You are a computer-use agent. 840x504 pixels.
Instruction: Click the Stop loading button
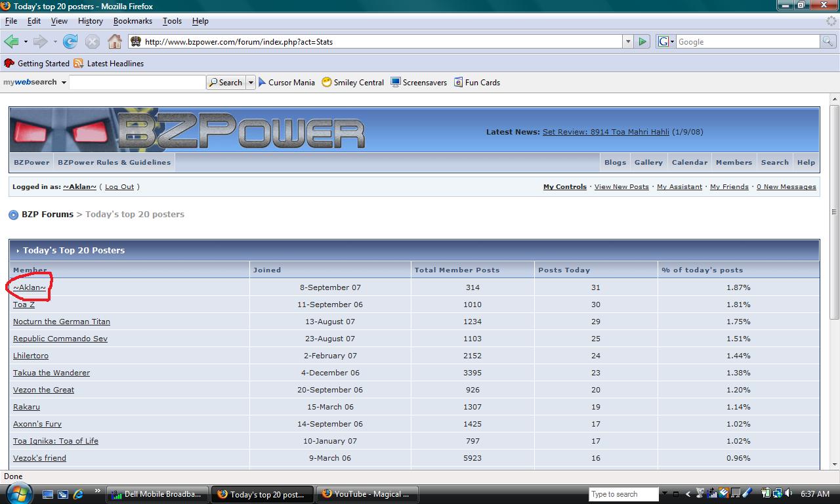[93, 41]
